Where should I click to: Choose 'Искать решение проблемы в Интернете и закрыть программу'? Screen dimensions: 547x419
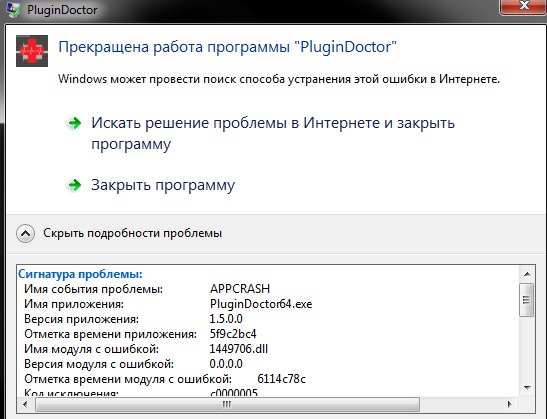[273, 133]
